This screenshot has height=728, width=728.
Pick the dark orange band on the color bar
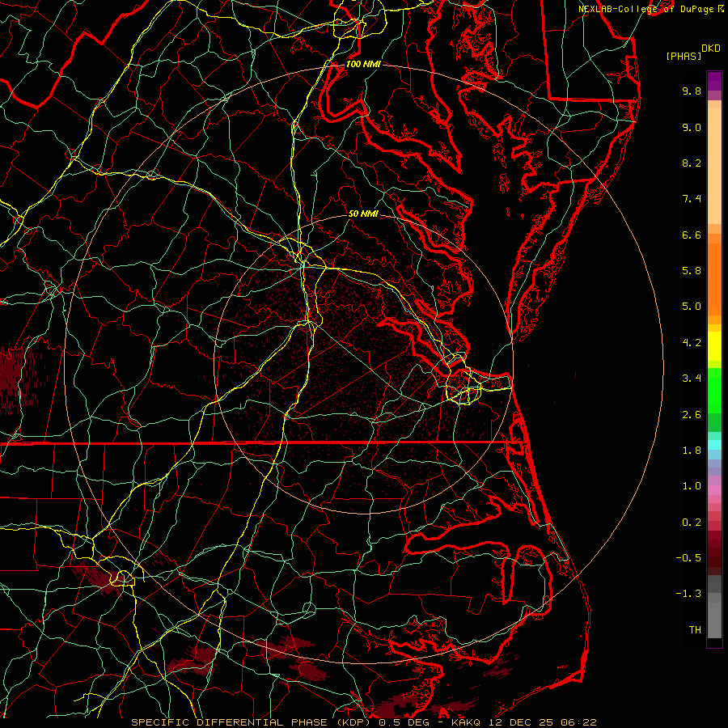pyautogui.click(x=714, y=279)
